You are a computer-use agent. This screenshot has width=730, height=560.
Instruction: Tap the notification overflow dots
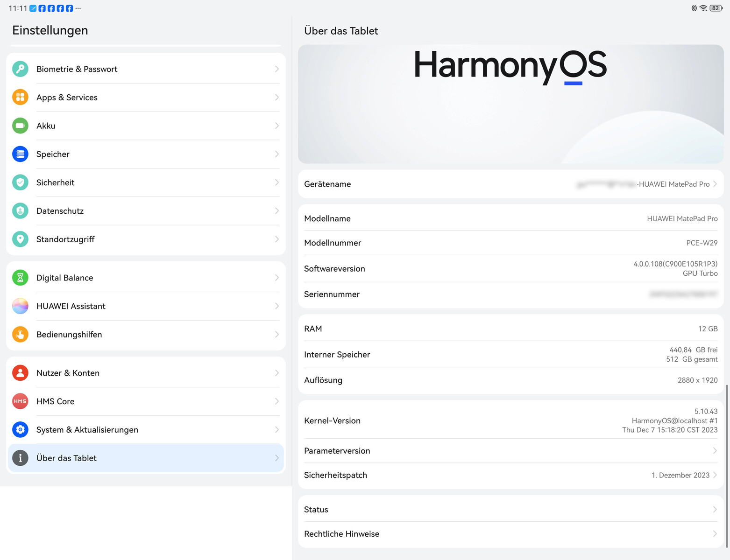pyautogui.click(x=78, y=8)
